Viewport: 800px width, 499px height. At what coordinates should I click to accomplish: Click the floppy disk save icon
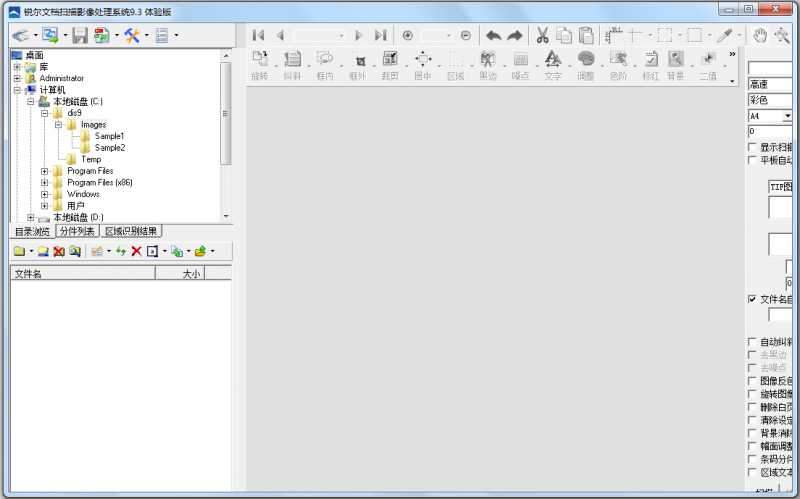click(79, 35)
